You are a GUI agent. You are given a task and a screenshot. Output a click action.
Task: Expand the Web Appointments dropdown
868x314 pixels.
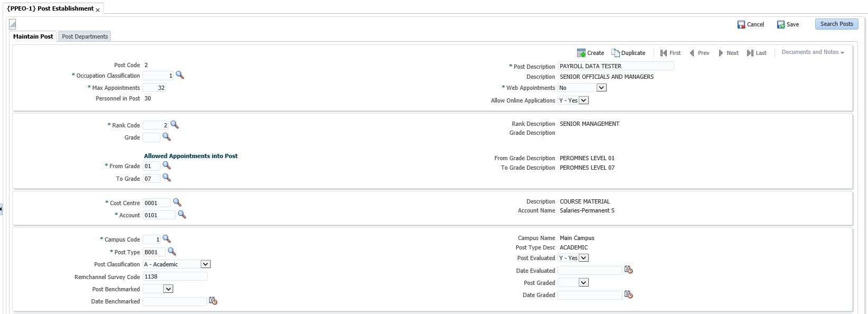click(601, 88)
